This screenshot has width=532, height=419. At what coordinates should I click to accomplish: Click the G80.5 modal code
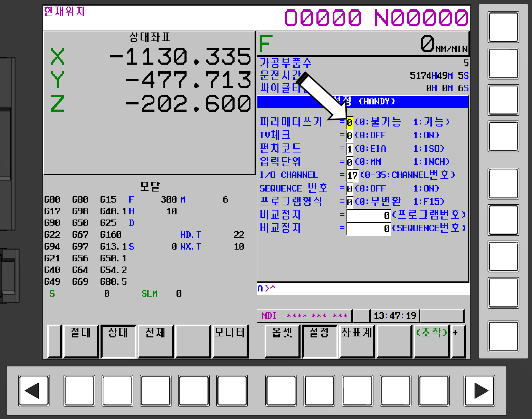(113, 282)
